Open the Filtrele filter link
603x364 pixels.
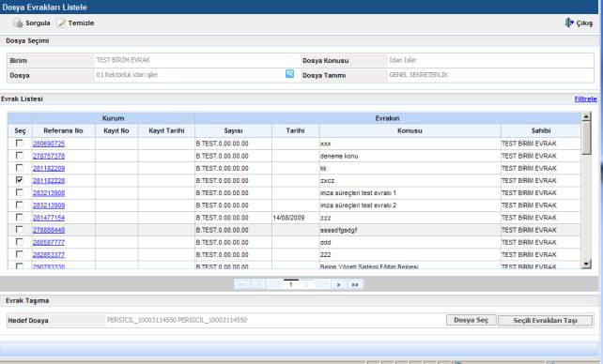pyautogui.click(x=585, y=99)
